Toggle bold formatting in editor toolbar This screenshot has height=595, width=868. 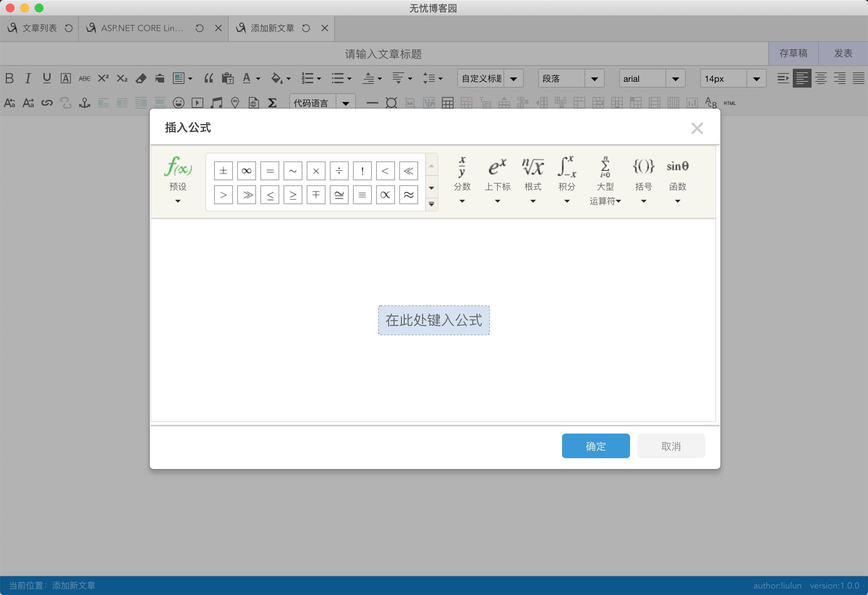click(x=9, y=79)
